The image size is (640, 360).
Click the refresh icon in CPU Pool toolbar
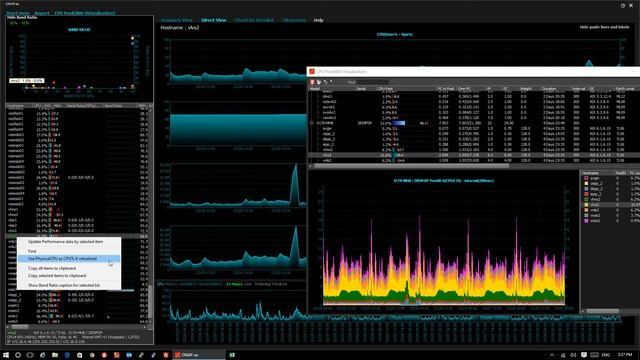pyautogui.click(x=325, y=82)
